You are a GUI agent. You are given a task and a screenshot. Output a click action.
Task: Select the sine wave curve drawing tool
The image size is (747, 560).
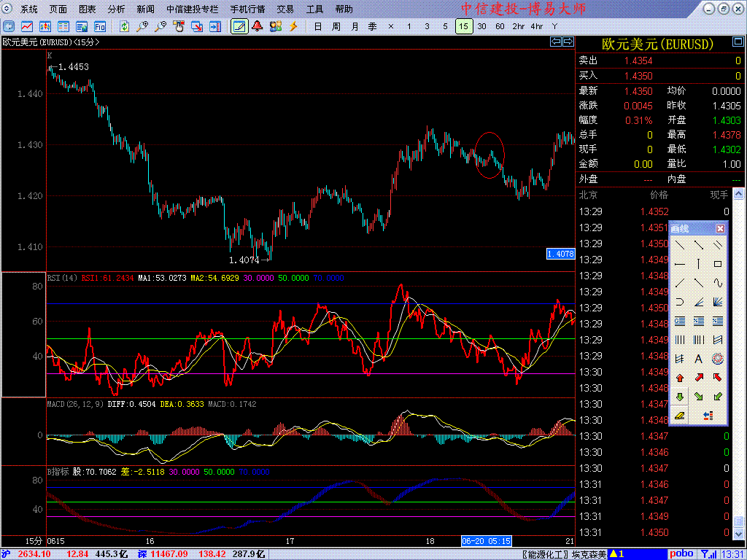[718, 283]
